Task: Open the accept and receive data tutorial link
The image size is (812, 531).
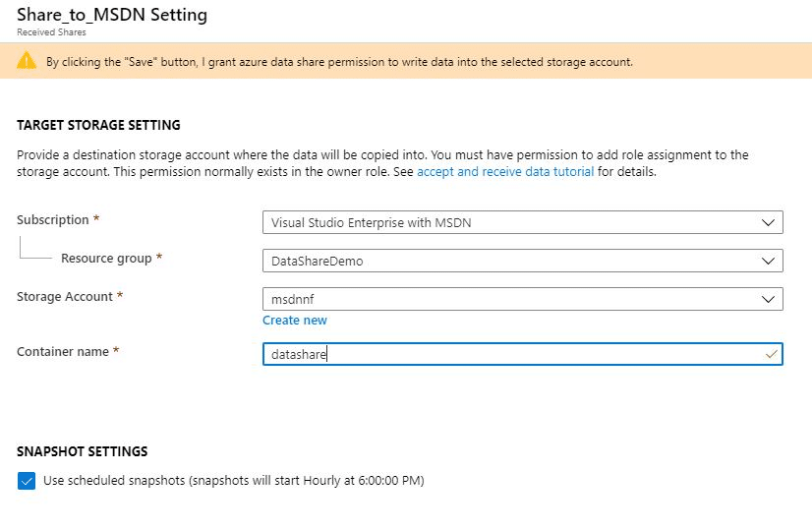Action: point(505,171)
